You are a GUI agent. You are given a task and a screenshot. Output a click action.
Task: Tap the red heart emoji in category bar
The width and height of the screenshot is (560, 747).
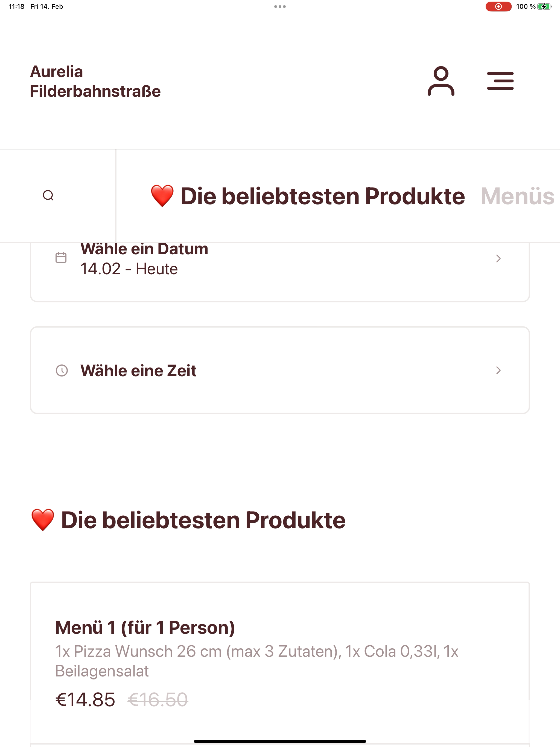coord(162,196)
